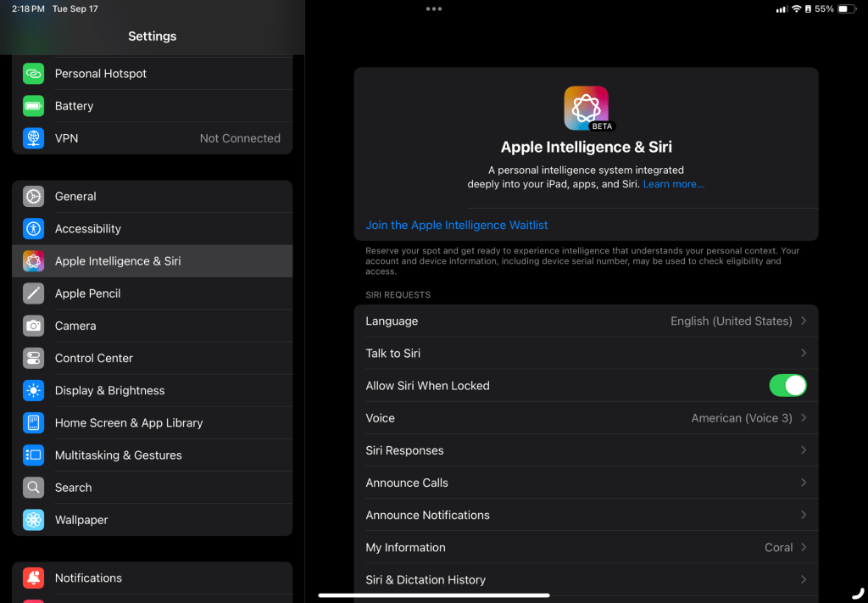Expand the Language chevron
The image size is (868, 603).
pos(803,321)
